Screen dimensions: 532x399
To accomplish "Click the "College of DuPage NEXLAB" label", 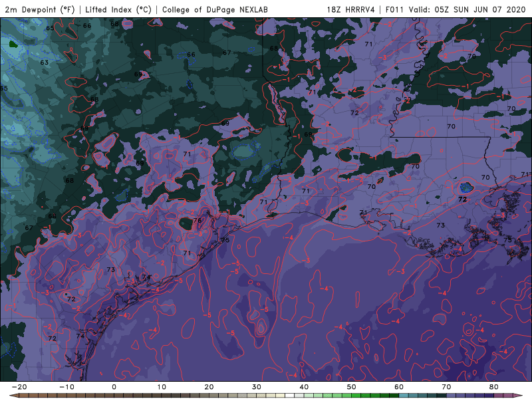I will pos(215,9).
